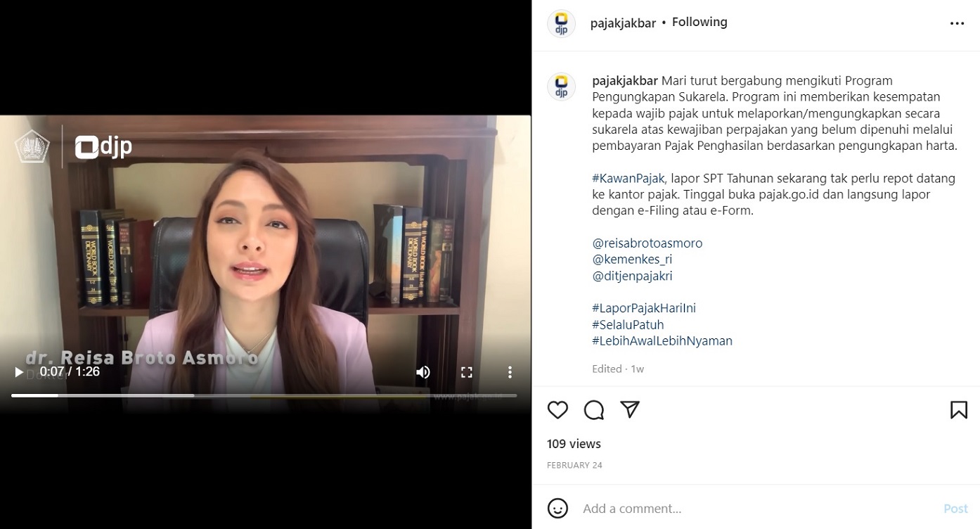Click the Following status button

[x=699, y=22]
